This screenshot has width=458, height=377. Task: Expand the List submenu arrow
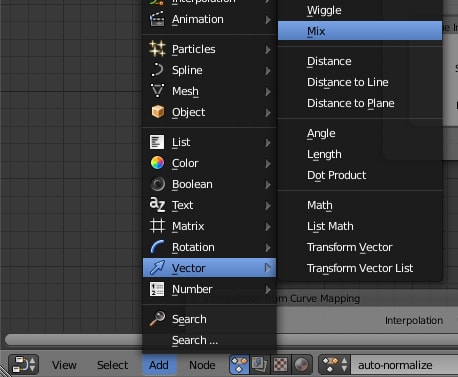click(268, 143)
